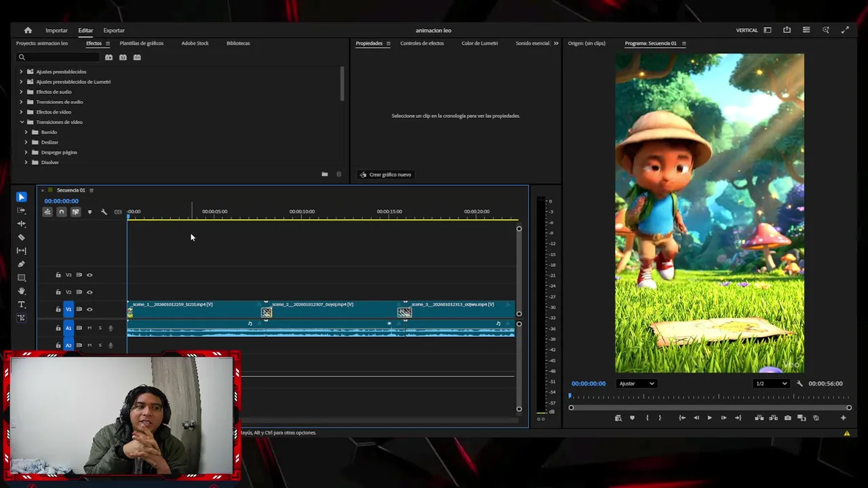
Task: Toggle V1 track targeting
Action: 68,309
